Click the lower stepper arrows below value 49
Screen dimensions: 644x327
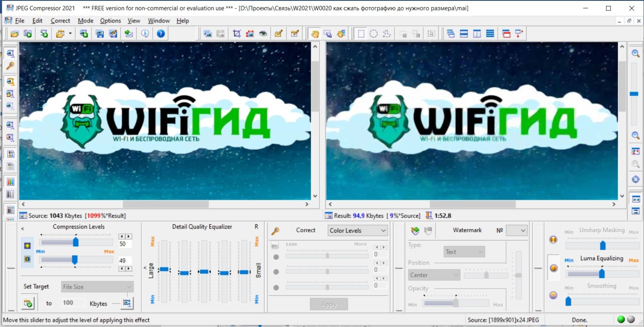click(125, 269)
